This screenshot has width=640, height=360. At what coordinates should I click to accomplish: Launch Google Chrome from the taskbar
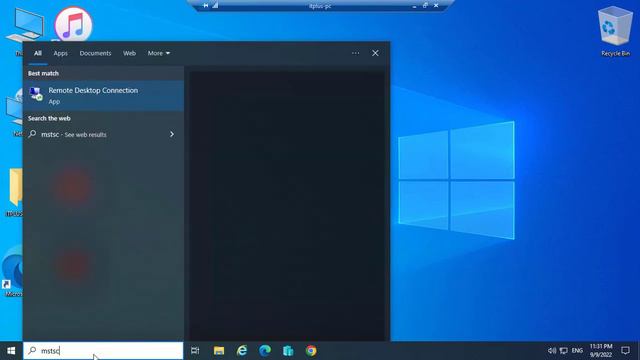[x=311, y=351]
